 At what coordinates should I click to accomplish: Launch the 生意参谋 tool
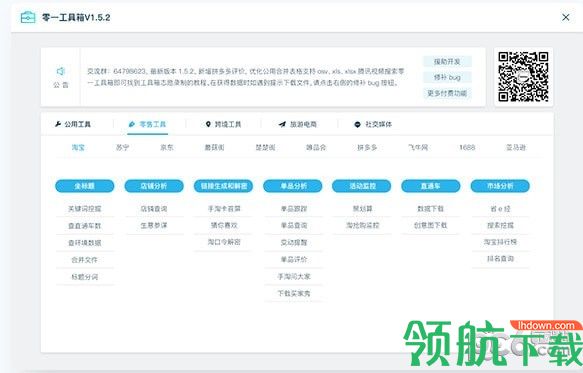[x=154, y=226]
